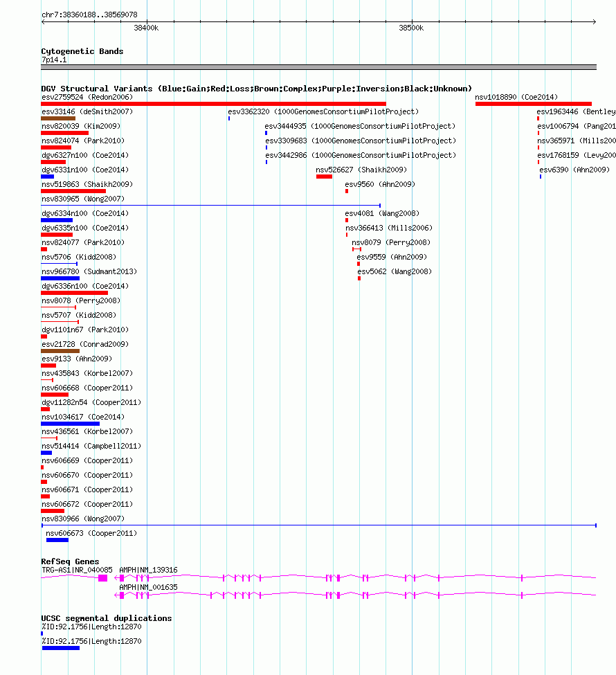Select the 38500k ruler position label
The image size is (616, 675).
tap(411, 28)
